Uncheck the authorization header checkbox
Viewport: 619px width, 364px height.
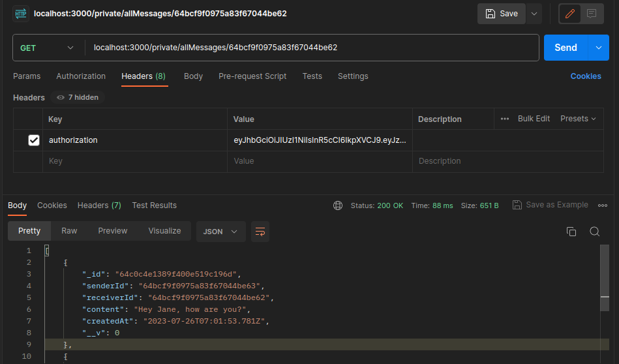pyautogui.click(x=34, y=140)
